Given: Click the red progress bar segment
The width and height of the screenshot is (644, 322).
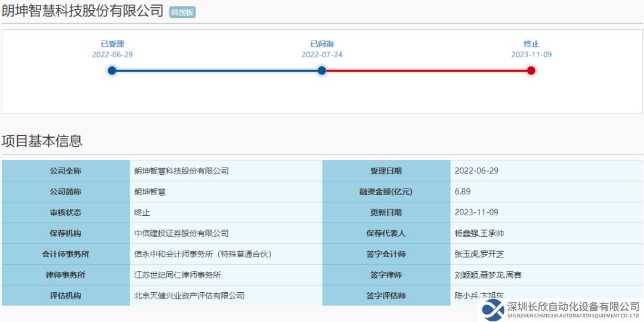Looking at the screenshot, I should point(426,70).
